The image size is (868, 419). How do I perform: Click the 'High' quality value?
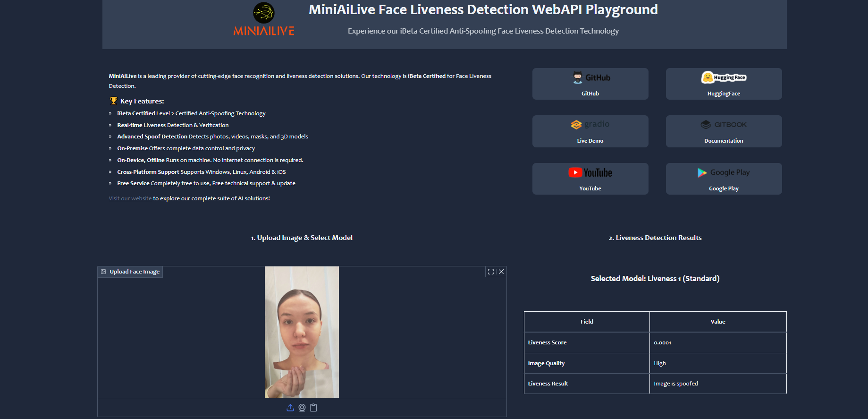point(660,363)
